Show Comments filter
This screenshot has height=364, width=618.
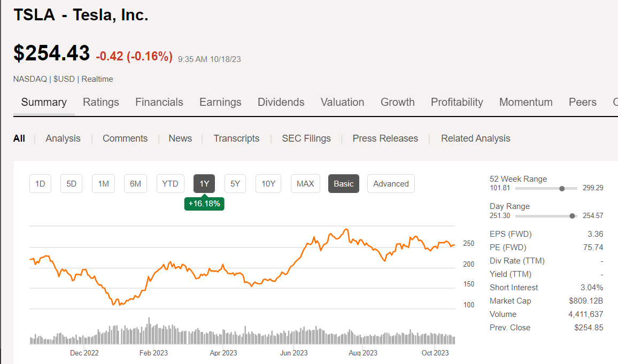click(125, 138)
